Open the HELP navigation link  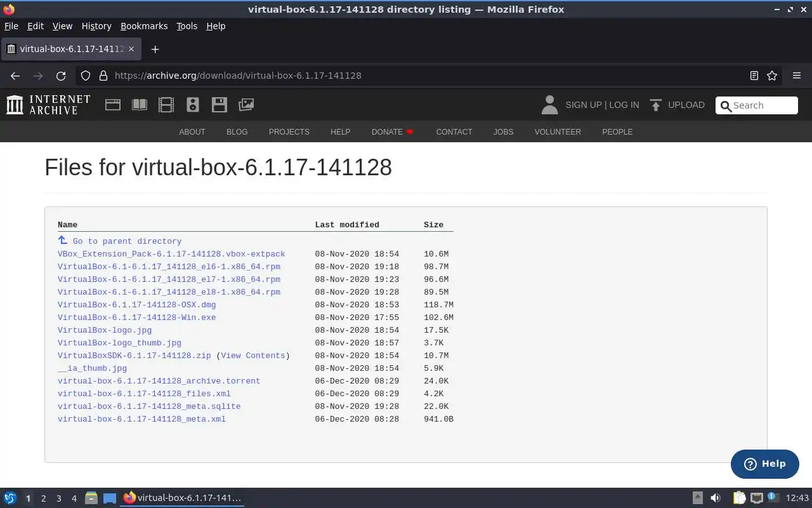[x=341, y=132]
